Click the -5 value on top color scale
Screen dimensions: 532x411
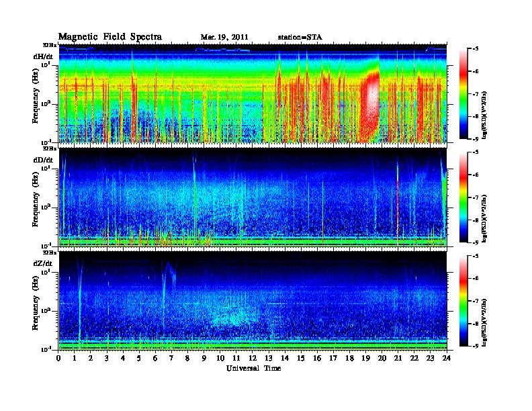[476, 49]
